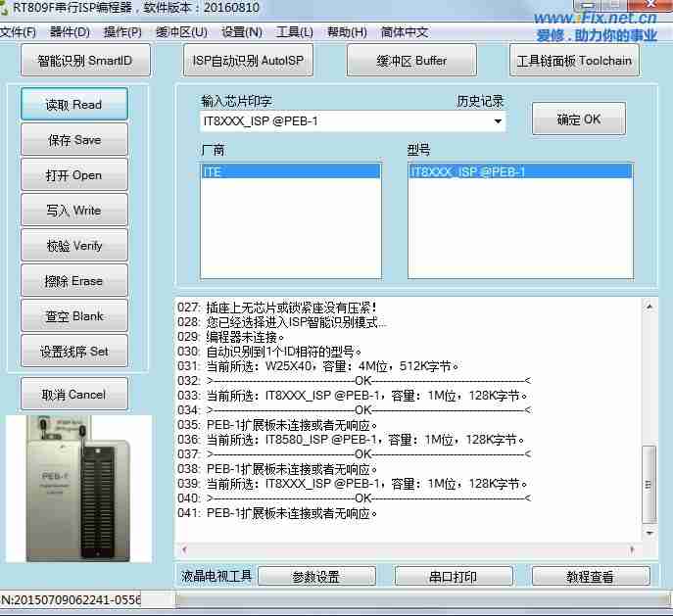This screenshot has height=616, width=673.
Task: Click log line 036 IT8580_ISP entry
Action: click(351, 440)
